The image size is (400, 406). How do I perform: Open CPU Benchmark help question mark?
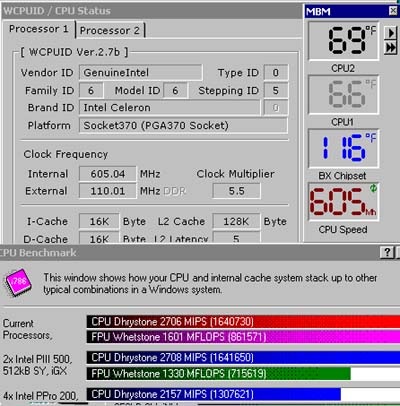point(388,252)
